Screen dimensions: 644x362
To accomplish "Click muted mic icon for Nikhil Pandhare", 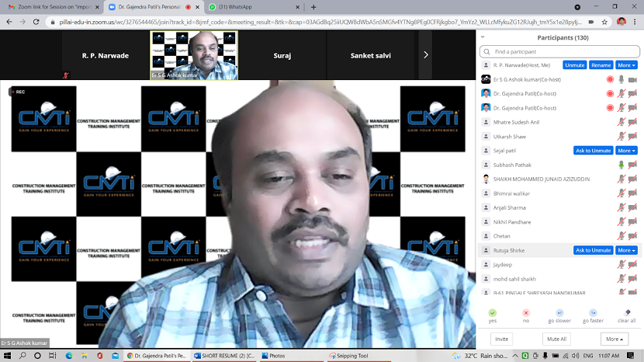I will pyautogui.click(x=621, y=221).
